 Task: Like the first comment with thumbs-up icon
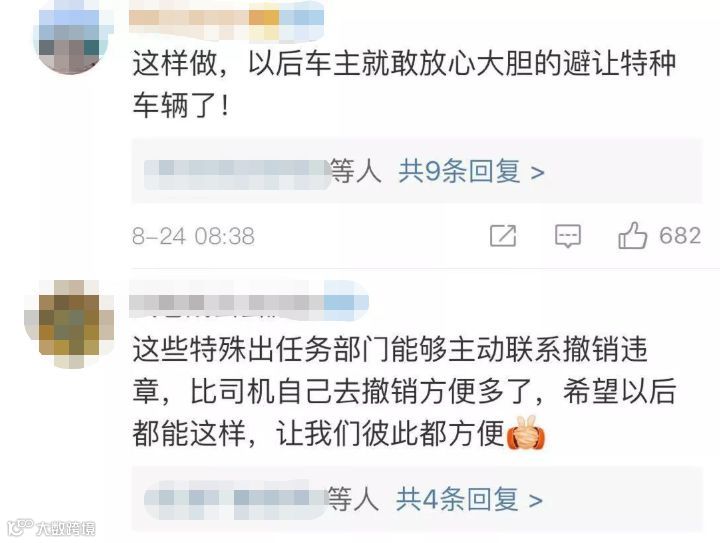tap(632, 235)
